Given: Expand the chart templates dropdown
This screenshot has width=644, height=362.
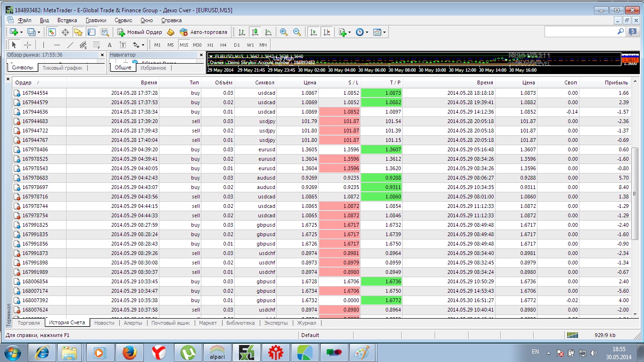Looking at the screenshot, I should tap(380, 32).
